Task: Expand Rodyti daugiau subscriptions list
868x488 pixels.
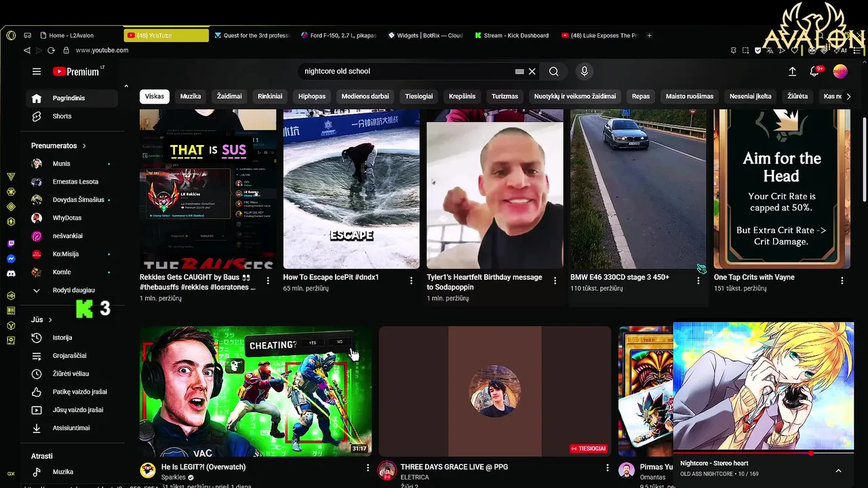Action: 72,290
